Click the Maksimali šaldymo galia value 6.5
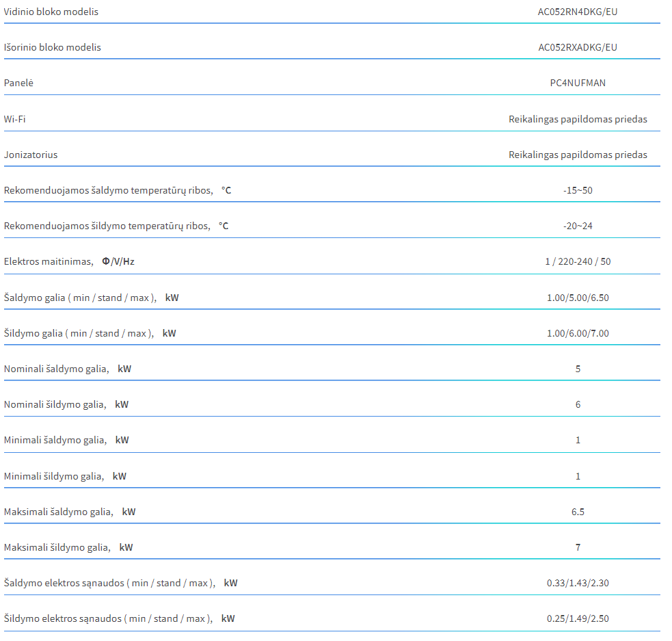Image resolution: width=672 pixels, height=641 pixels. (x=578, y=512)
